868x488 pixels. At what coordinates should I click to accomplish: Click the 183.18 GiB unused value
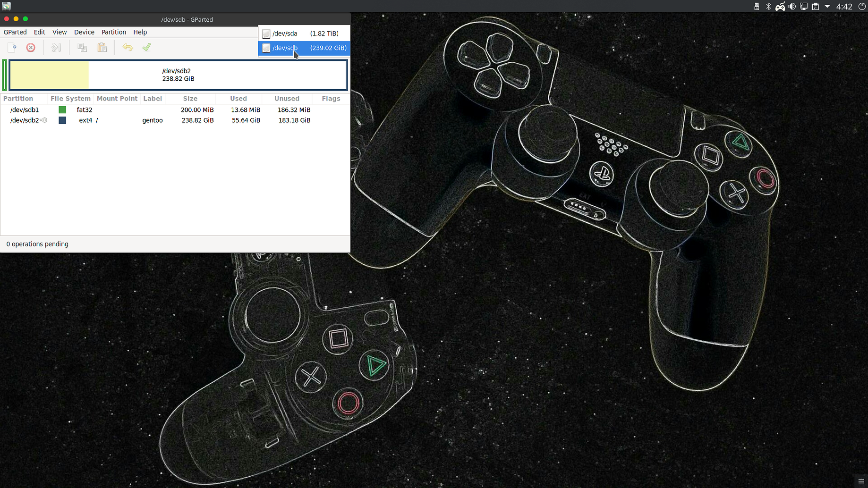point(295,120)
